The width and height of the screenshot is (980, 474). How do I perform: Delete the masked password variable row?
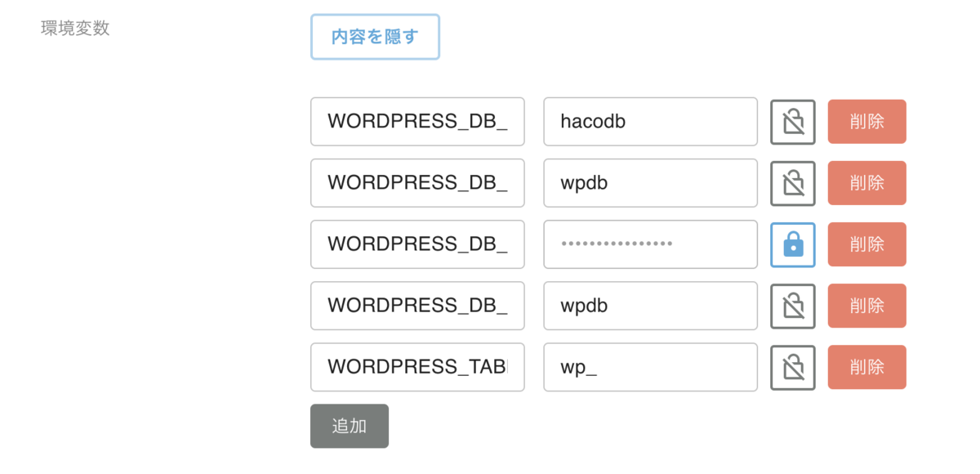[x=866, y=244]
